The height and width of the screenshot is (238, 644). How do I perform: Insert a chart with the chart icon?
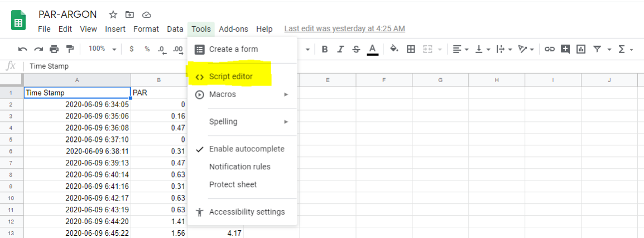581,49
